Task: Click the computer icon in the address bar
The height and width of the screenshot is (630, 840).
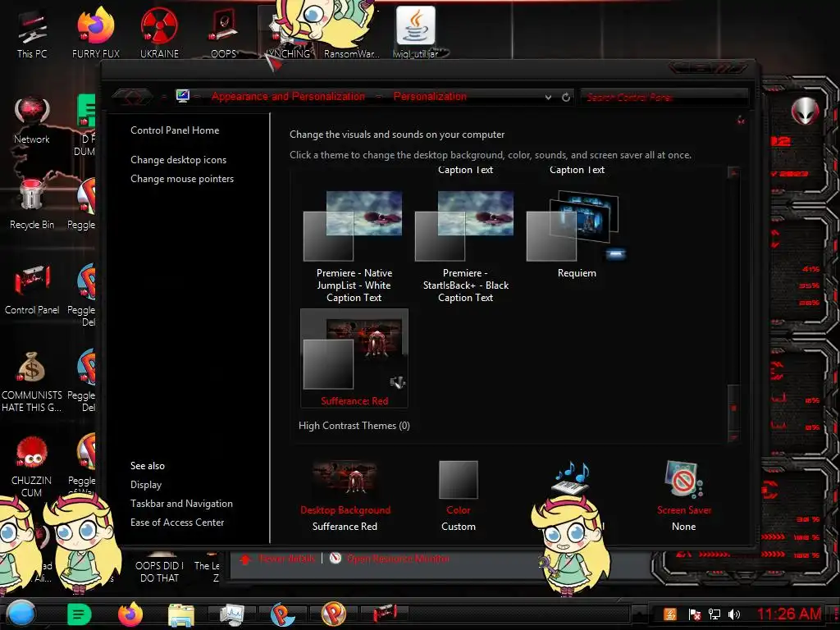Action: click(183, 97)
